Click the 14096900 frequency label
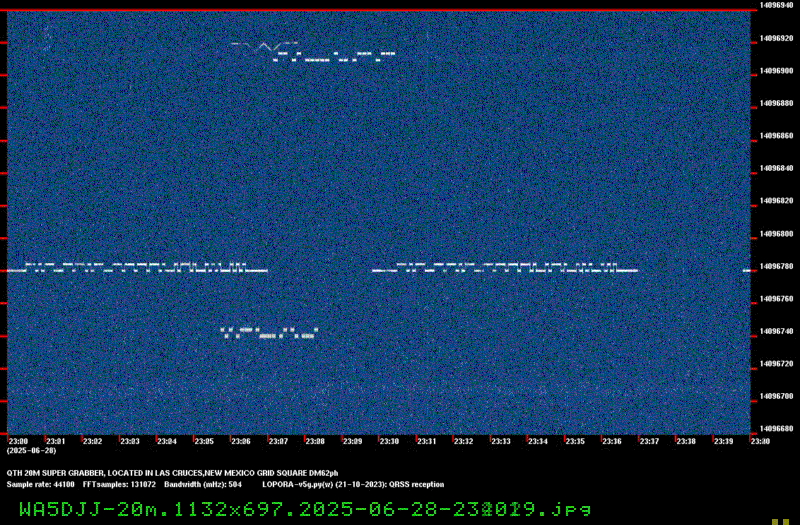The width and height of the screenshot is (800, 525). click(777, 70)
